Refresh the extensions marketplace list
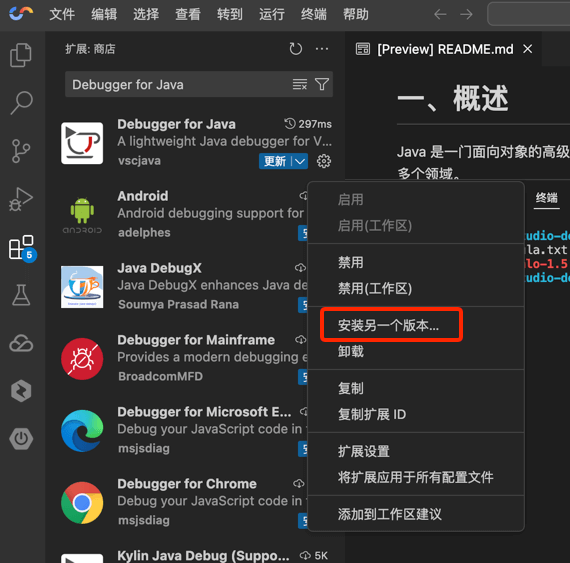 pyautogui.click(x=296, y=49)
